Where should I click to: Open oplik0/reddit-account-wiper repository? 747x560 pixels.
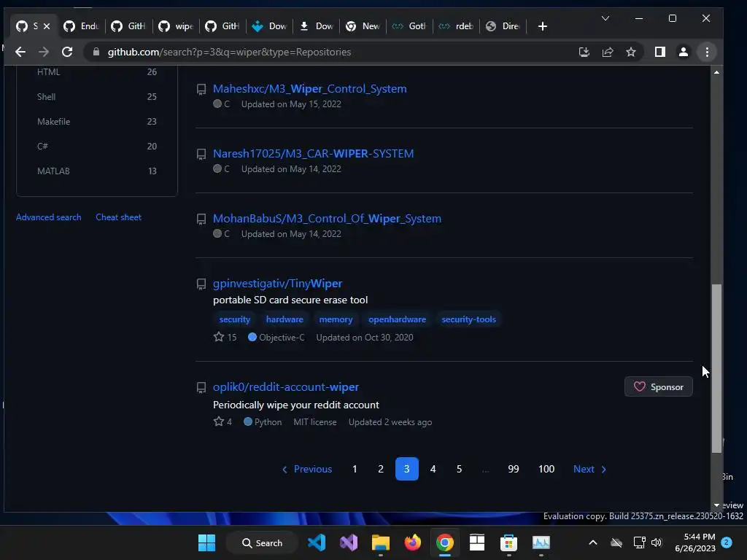286,386
